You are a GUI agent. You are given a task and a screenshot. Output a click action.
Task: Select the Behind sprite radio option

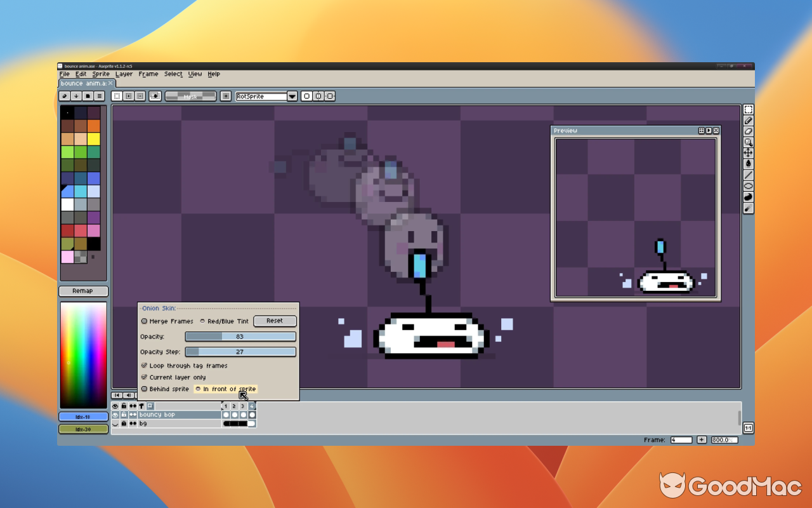coord(145,389)
